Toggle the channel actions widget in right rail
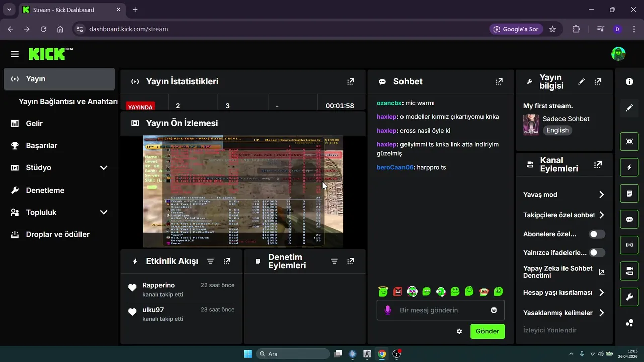The image size is (644, 362). tap(629, 271)
